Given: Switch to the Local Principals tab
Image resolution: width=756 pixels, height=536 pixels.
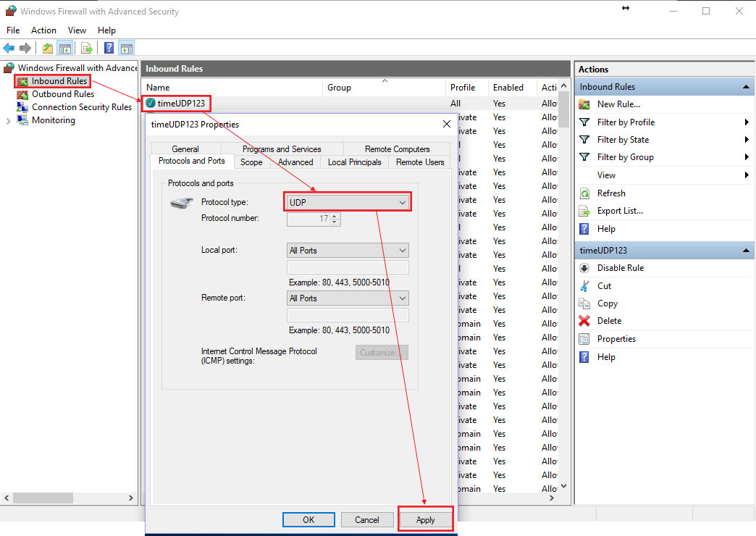Looking at the screenshot, I should click(354, 162).
